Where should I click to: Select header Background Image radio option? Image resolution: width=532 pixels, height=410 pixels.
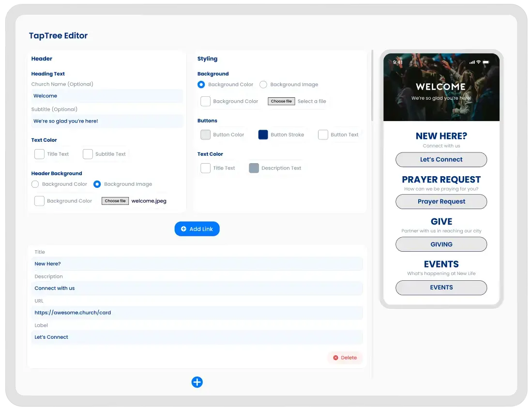(97, 184)
